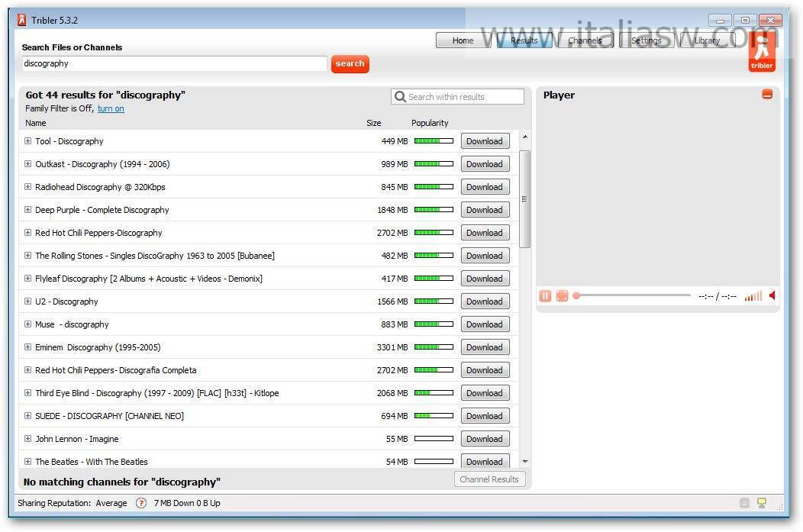Sort results by the Name column header
Viewport: 803px width, 532px height.
(35, 123)
